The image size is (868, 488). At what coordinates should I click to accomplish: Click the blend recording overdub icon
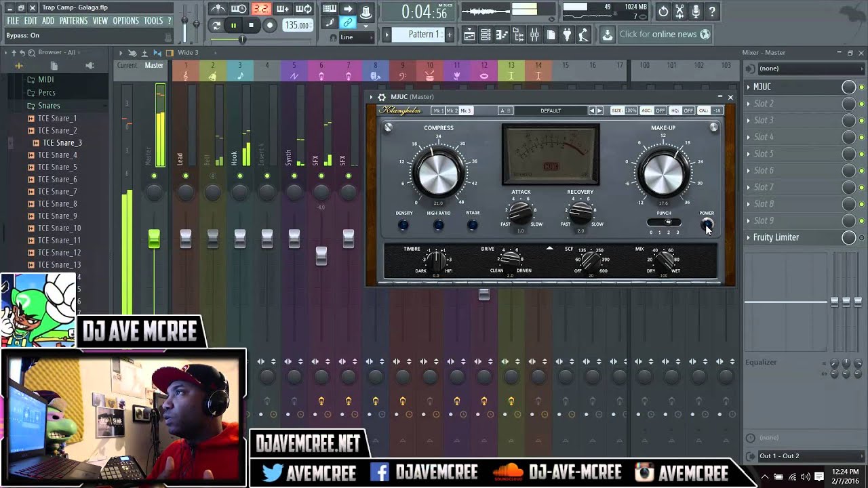coord(283,9)
